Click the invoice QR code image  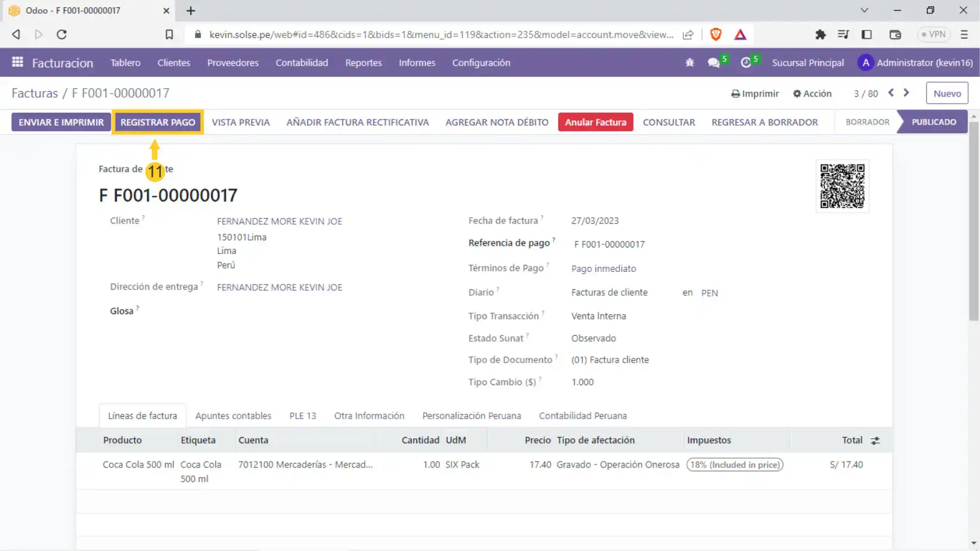[842, 186]
